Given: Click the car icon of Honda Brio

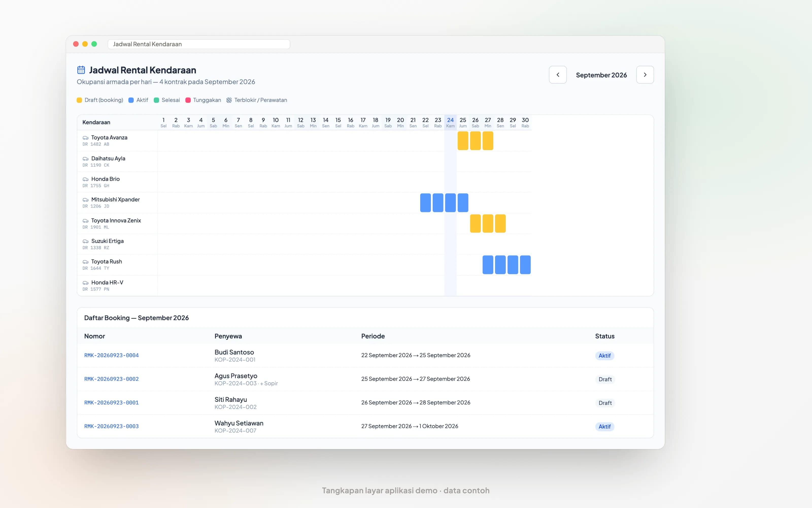Looking at the screenshot, I should [x=86, y=179].
